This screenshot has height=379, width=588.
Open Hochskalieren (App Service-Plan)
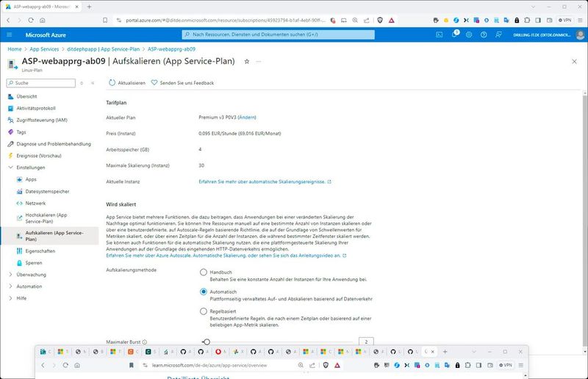(x=46, y=218)
